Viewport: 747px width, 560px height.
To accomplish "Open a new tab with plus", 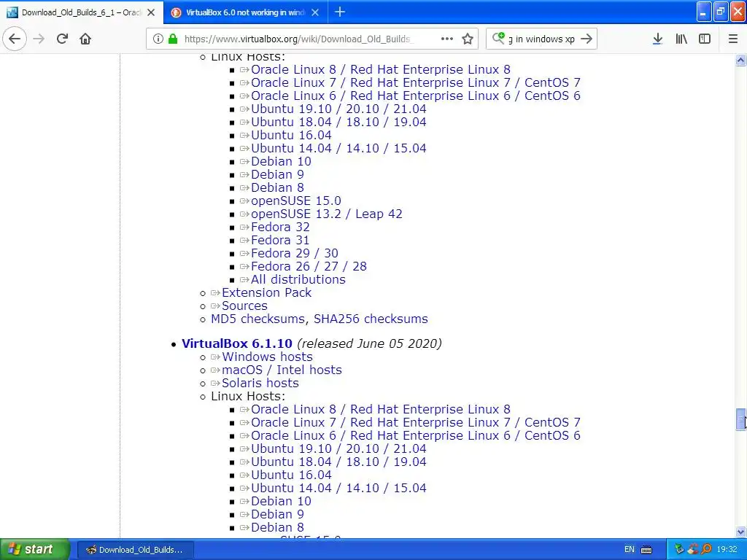I will [x=340, y=12].
